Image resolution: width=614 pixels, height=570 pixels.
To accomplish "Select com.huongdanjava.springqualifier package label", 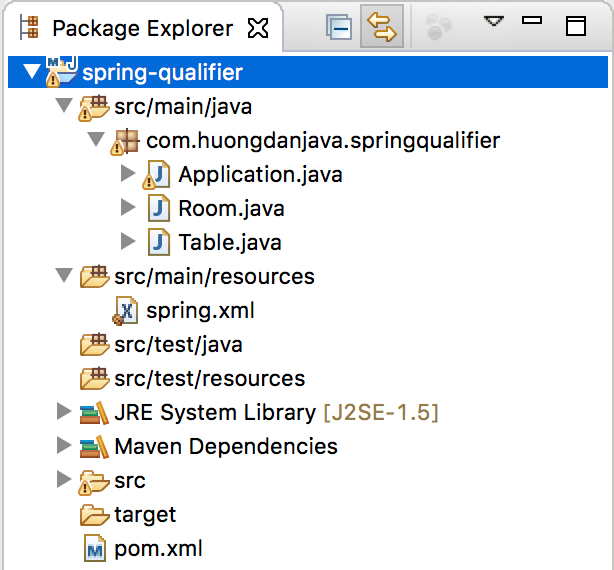I will tap(323, 141).
